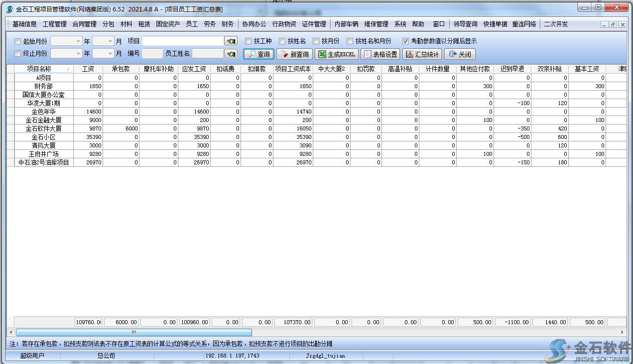
Task: Uncheck 考勤参数值以分摊后显示 option
Action: pos(406,41)
